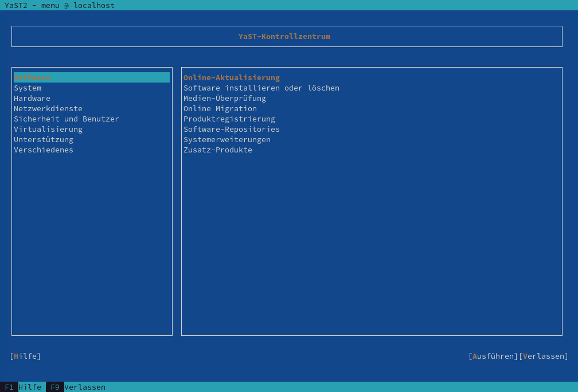Open the System category
578x392 pixels.
(28, 88)
